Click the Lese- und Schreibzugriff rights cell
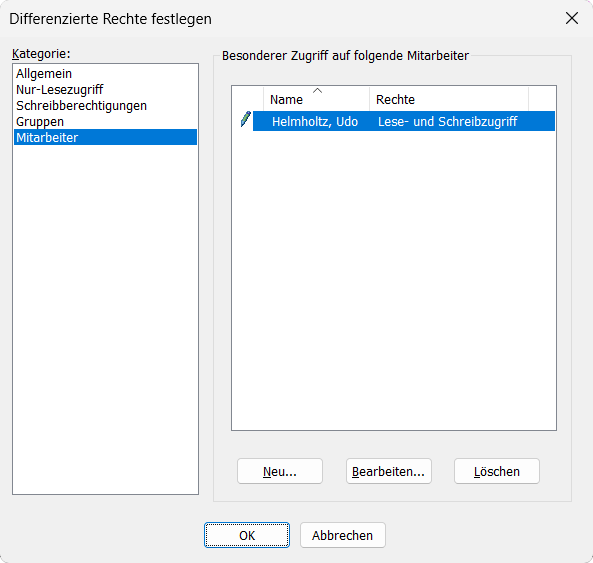The width and height of the screenshot is (593, 563). pyautogui.click(x=447, y=121)
